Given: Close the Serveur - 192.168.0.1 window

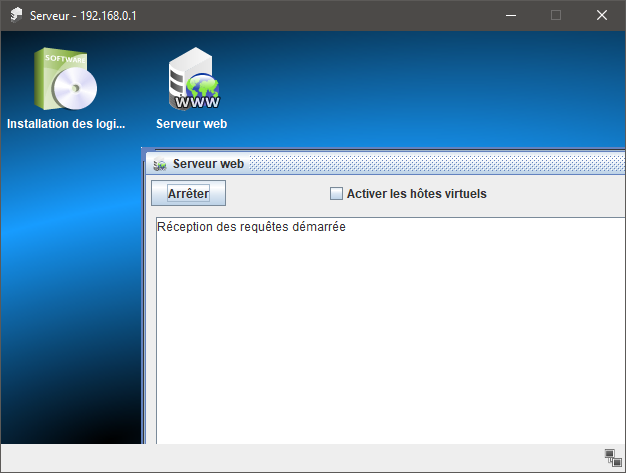Looking at the screenshot, I should coord(602,16).
